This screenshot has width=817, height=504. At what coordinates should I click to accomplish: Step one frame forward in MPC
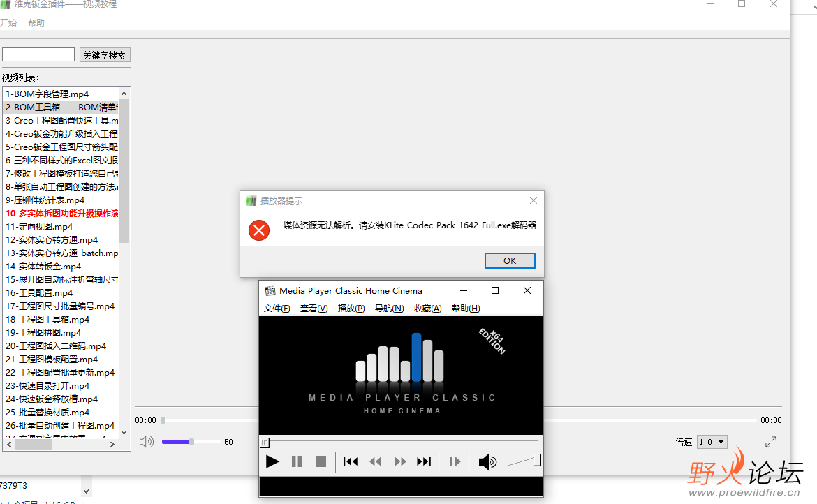455,462
